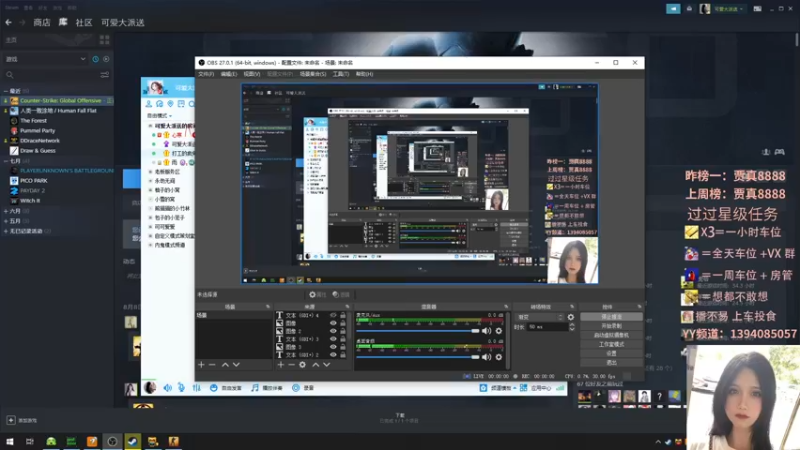This screenshot has width=800, height=450.
Task: Remove scene with minus in 场景 panel
Action: [212, 365]
